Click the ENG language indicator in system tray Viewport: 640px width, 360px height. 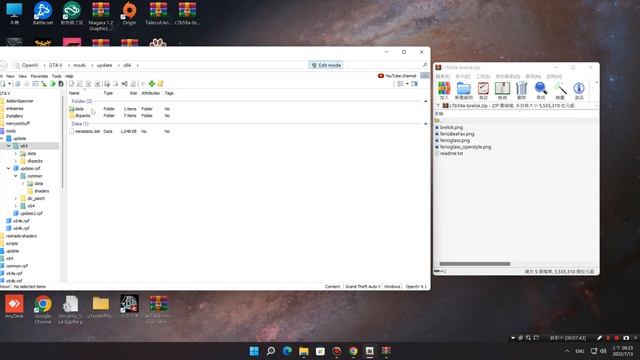click(580, 351)
